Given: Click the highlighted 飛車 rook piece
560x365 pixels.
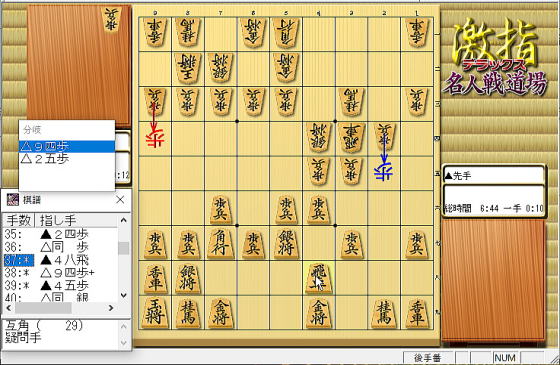Looking at the screenshot, I should pyautogui.click(x=319, y=279).
